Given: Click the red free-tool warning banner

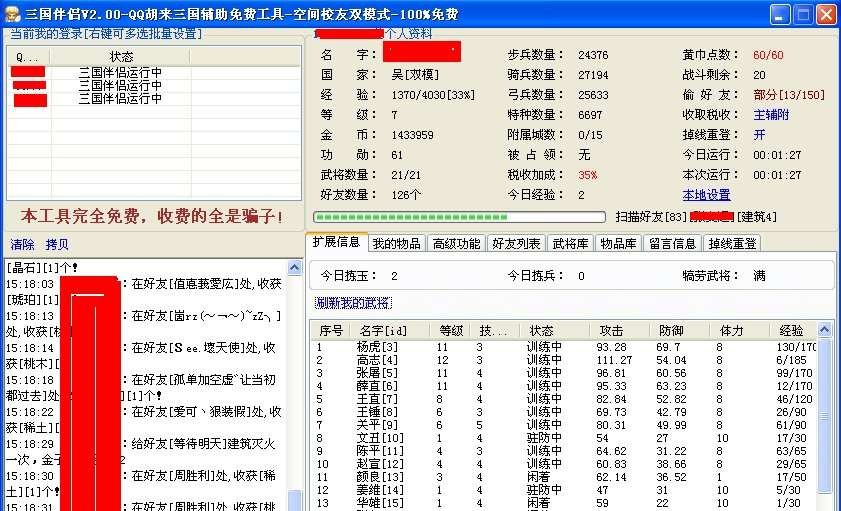Looking at the screenshot, I should [x=152, y=216].
